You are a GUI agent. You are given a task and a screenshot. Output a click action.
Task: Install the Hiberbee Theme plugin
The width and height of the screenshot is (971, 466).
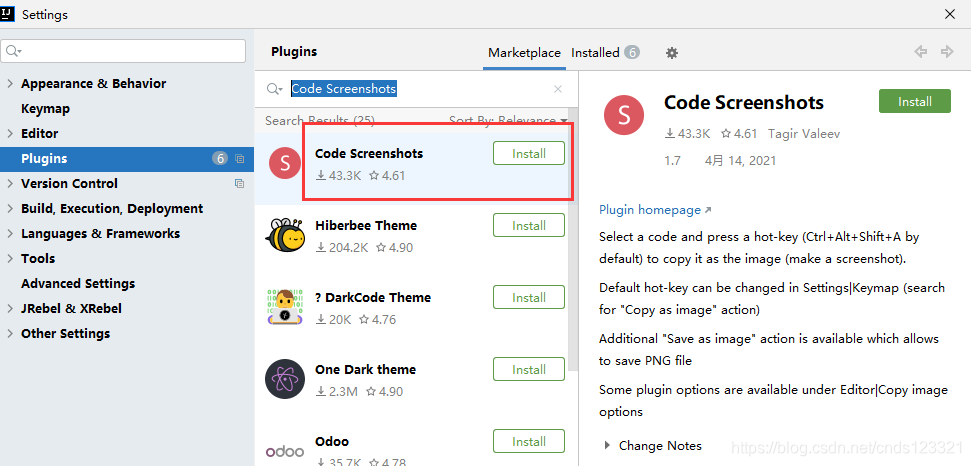click(x=529, y=225)
